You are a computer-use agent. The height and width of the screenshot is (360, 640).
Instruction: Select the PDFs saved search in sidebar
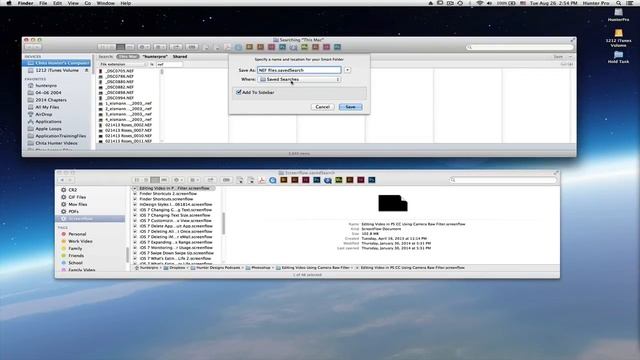[x=73, y=211]
